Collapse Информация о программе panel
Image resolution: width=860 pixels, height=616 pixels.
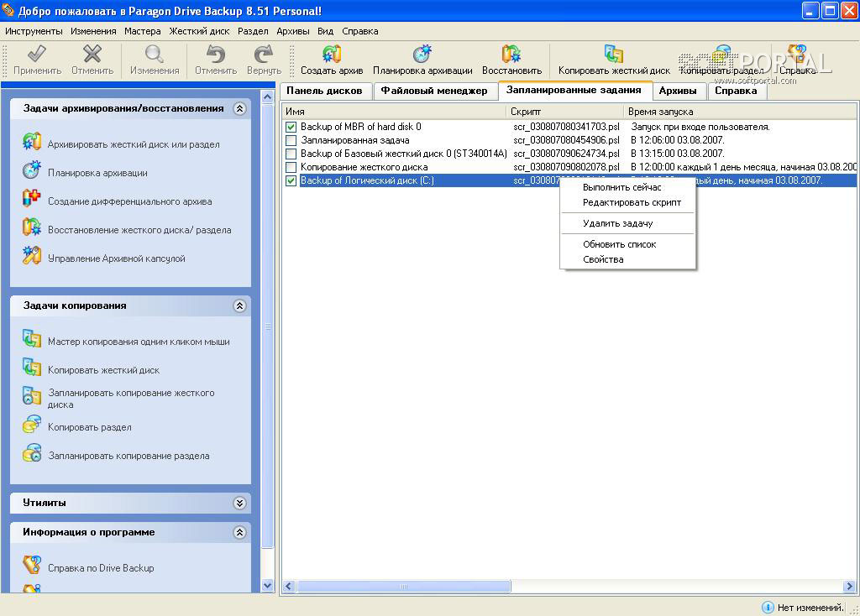(x=239, y=532)
